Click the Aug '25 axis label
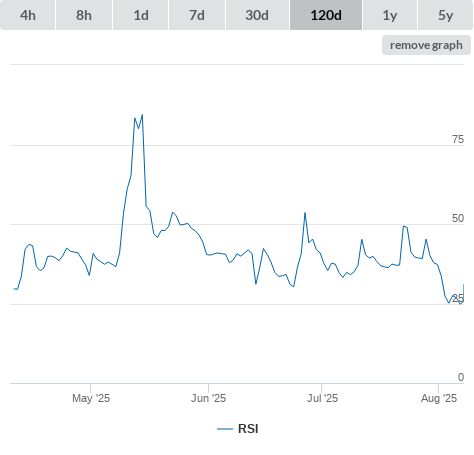Image resolution: width=474 pixels, height=455 pixels. coord(439,398)
